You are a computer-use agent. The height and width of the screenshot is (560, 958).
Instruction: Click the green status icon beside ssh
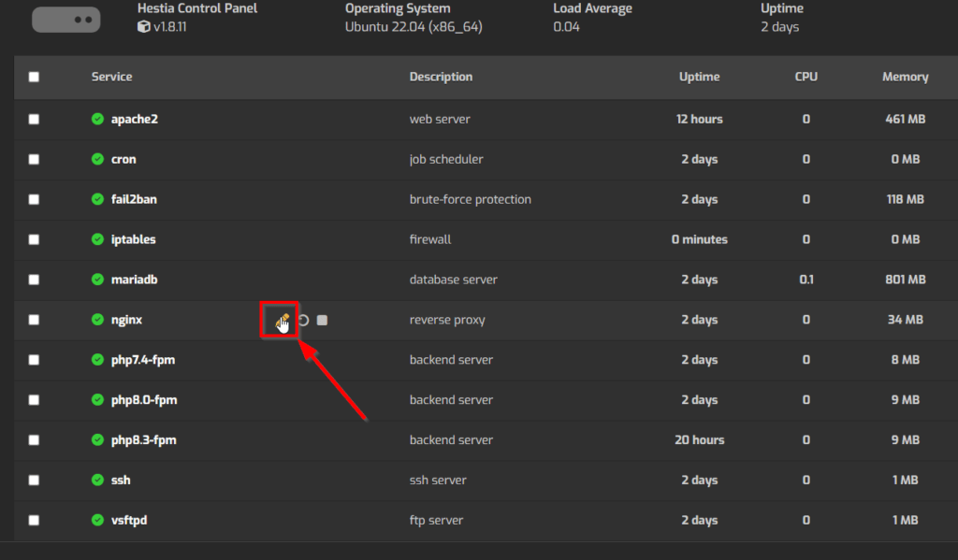pos(97,480)
